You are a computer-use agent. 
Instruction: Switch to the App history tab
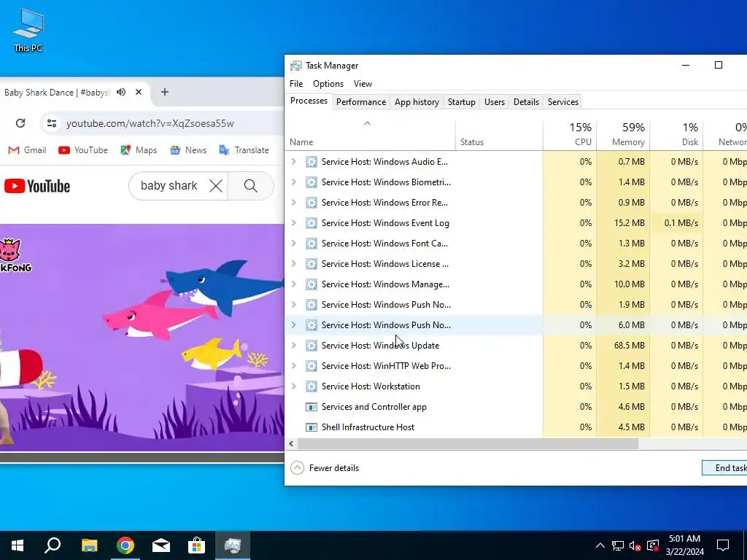tap(417, 102)
